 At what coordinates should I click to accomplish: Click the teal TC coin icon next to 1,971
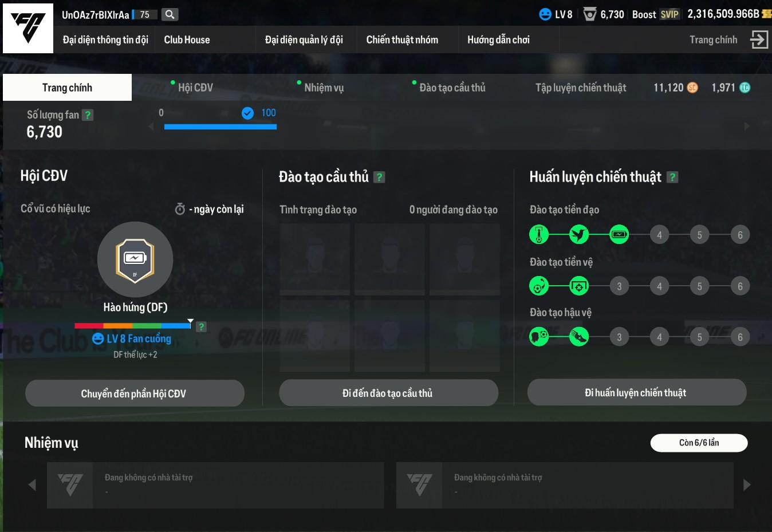(x=745, y=88)
